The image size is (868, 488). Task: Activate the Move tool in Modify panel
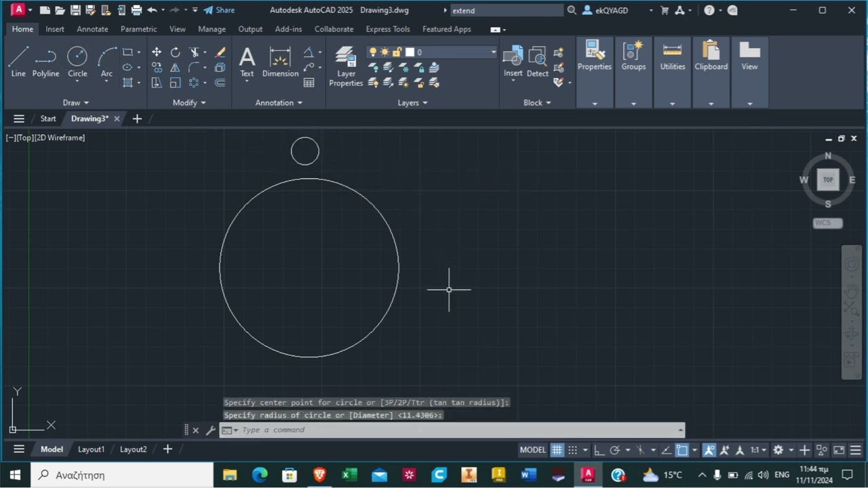click(157, 52)
